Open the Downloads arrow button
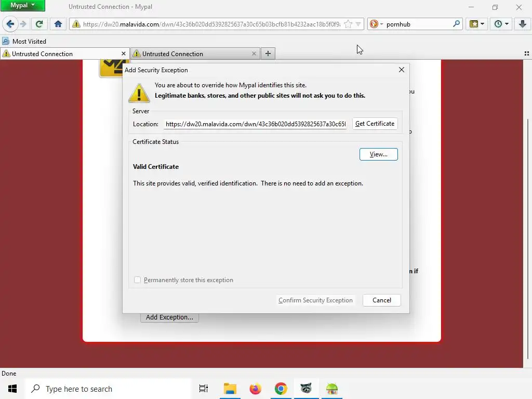Viewport: 532px width, 399px height. click(x=523, y=24)
